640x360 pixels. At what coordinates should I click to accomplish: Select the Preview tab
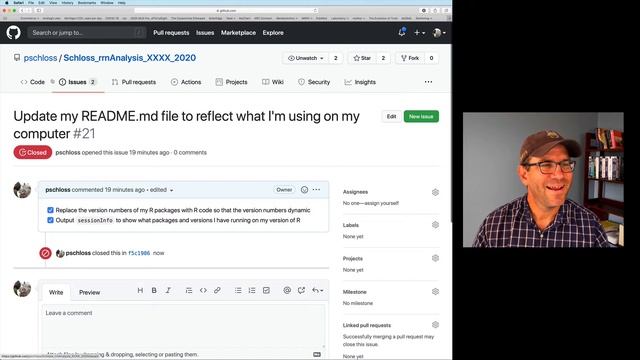pyautogui.click(x=89, y=292)
